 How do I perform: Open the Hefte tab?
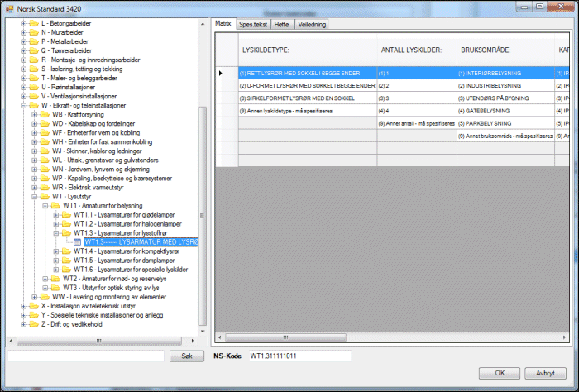click(281, 25)
